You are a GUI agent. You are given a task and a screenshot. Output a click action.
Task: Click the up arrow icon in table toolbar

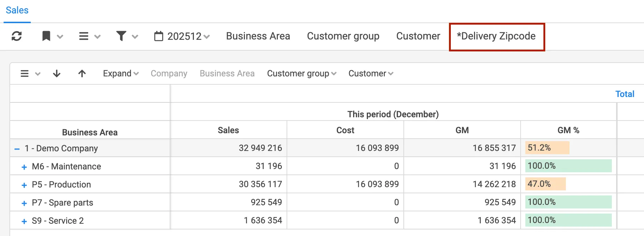82,73
